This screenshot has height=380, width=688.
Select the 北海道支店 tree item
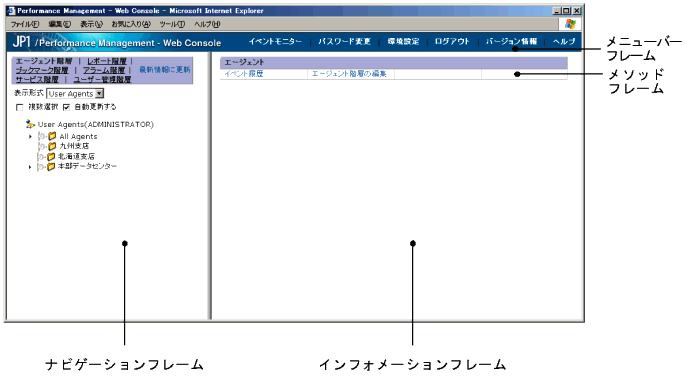click(76, 156)
